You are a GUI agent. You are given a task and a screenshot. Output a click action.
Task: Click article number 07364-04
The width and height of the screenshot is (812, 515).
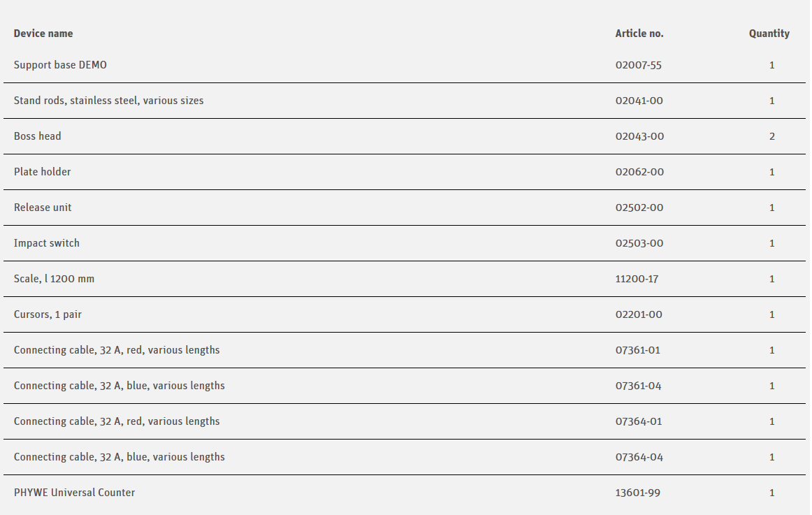coord(639,457)
